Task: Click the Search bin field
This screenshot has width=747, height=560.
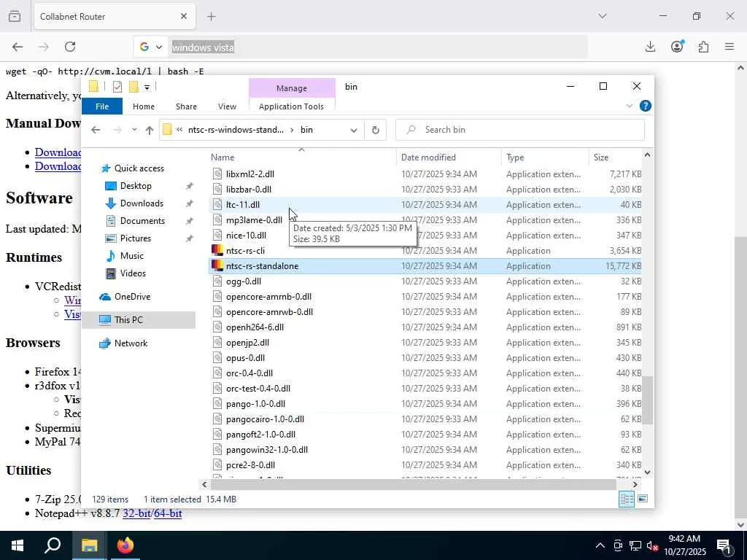Action: 519,130
